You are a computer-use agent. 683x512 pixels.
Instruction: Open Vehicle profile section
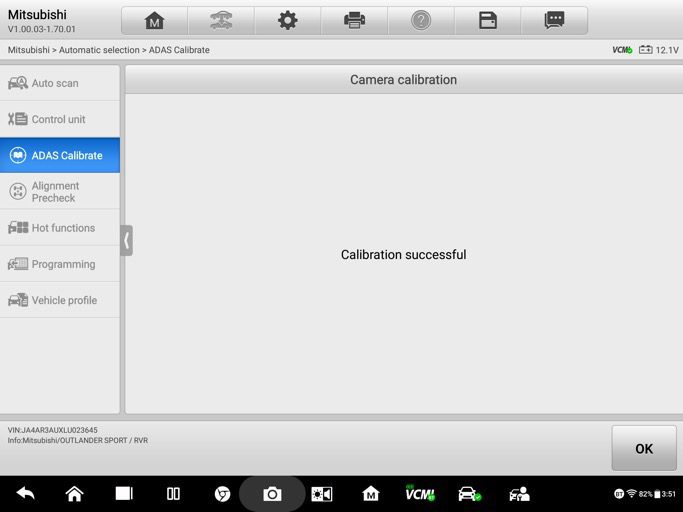click(60, 300)
